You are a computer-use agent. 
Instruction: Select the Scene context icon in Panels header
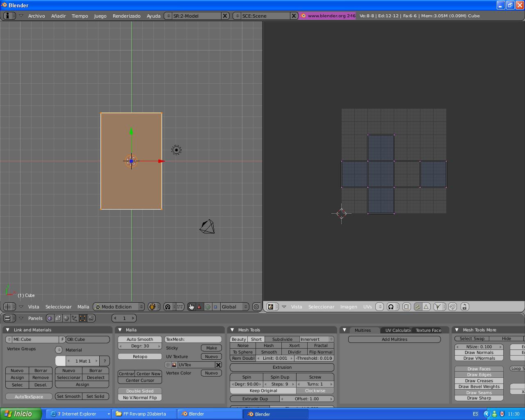(91, 318)
